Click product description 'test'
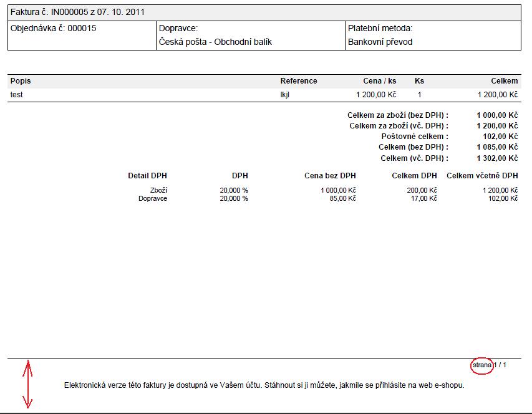The image size is (532, 414). pyautogui.click(x=17, y=95)
